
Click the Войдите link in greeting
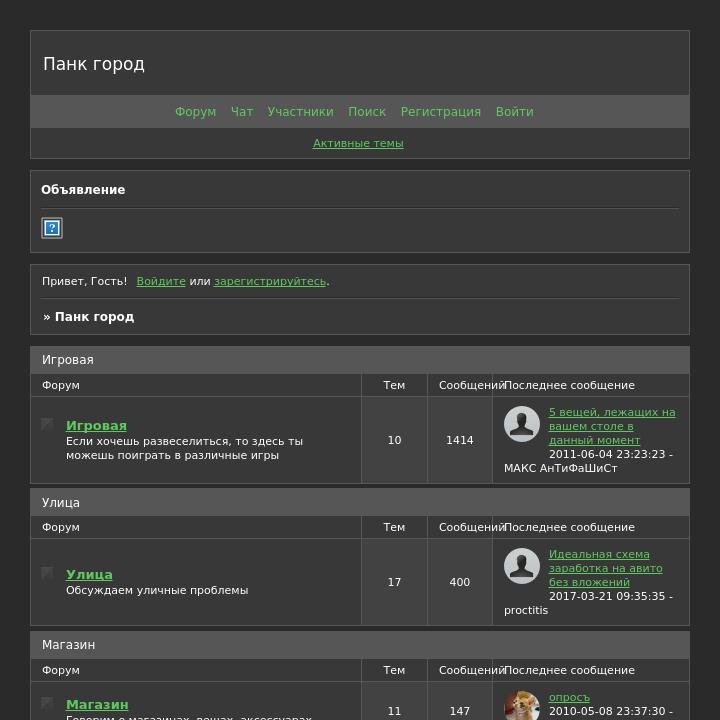click(x=161, y=281)
